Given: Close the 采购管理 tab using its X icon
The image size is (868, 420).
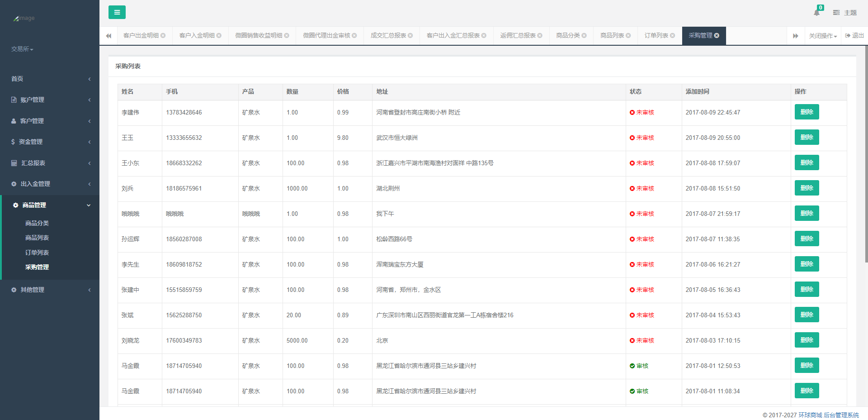Looking at the screenshot, I should 717,36.
